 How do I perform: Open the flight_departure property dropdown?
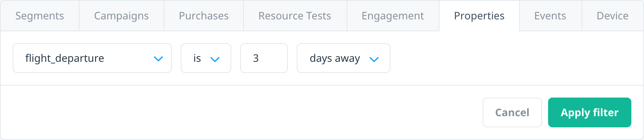point(92,58)
